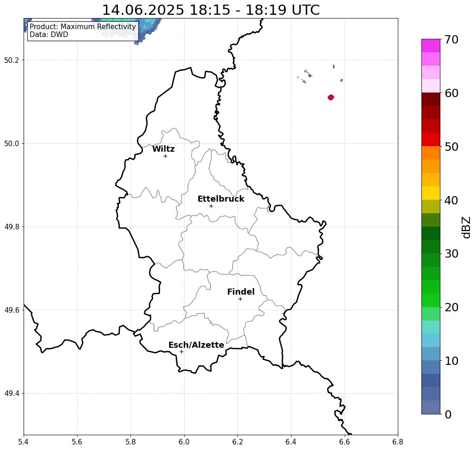476x450 pixels.
Task: Click the "Product: Maximum Reflectivity" label
Action: click(82, 27)
